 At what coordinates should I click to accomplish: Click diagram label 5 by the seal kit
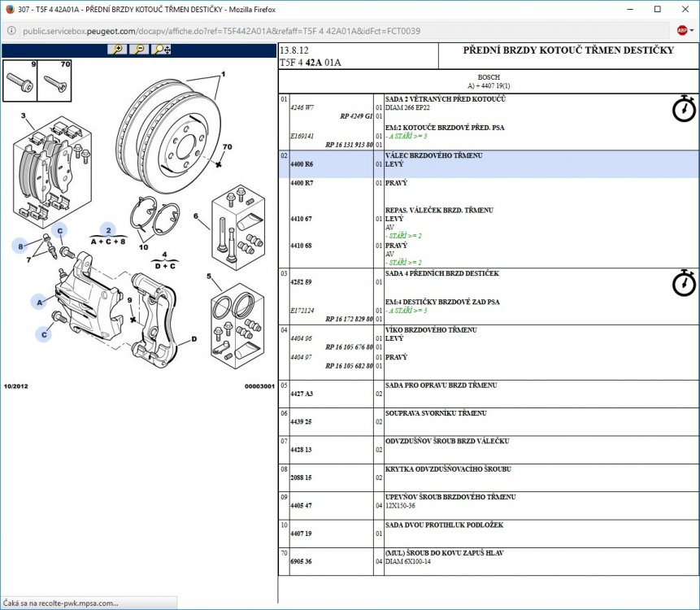(208, 277)
